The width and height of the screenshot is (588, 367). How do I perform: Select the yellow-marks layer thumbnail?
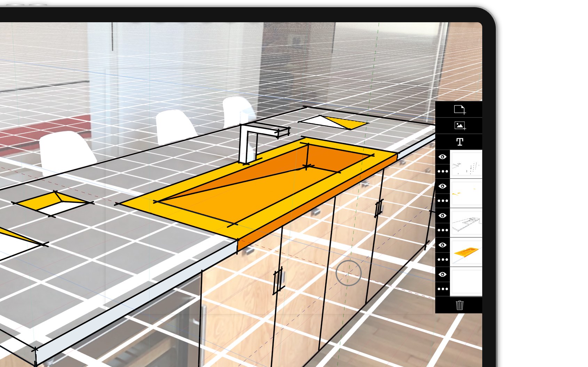(x=466, y=194)
